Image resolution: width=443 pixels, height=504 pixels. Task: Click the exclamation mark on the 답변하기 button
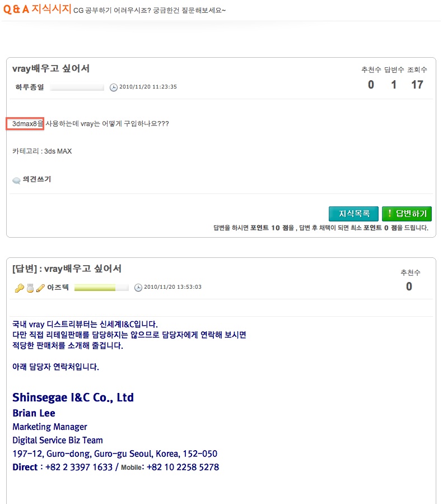pyautogui.click(x=389, y=213)
